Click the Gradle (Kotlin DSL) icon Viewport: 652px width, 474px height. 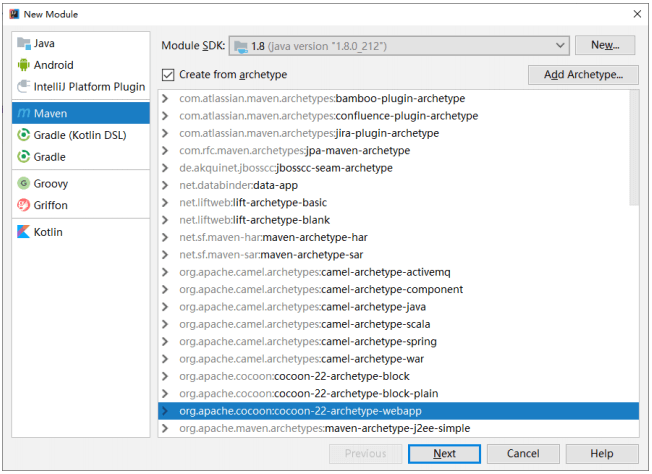click(x=24, y=135)
